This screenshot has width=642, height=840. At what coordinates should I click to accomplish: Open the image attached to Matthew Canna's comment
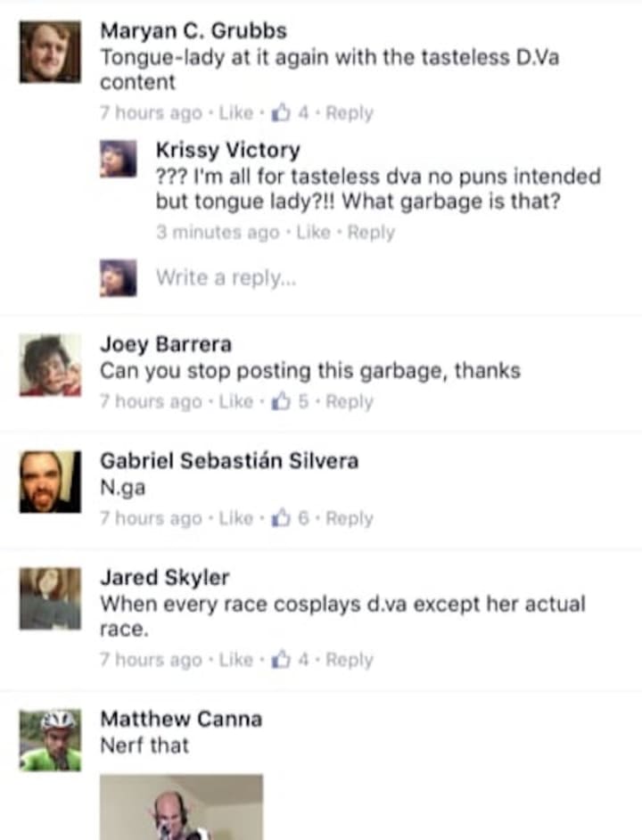(x=181, y=807)
